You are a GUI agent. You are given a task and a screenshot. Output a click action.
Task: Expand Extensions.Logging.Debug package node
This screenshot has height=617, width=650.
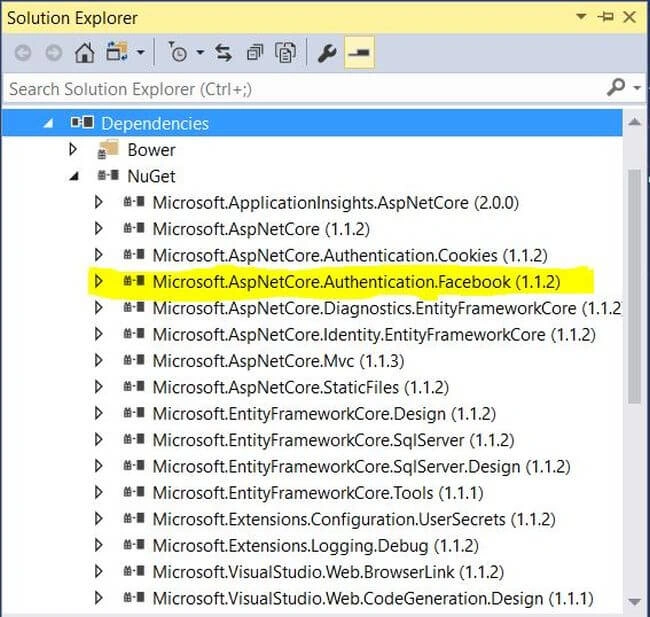point(99,545)
